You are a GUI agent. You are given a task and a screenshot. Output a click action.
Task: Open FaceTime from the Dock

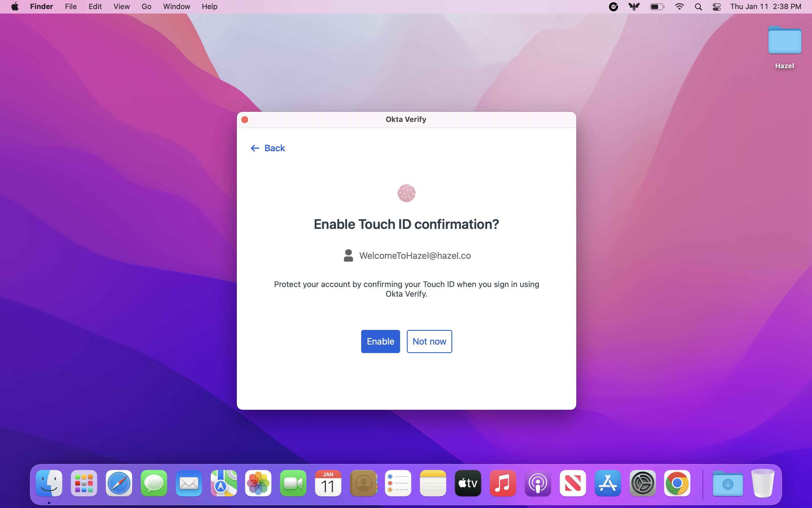coord(293,483)
